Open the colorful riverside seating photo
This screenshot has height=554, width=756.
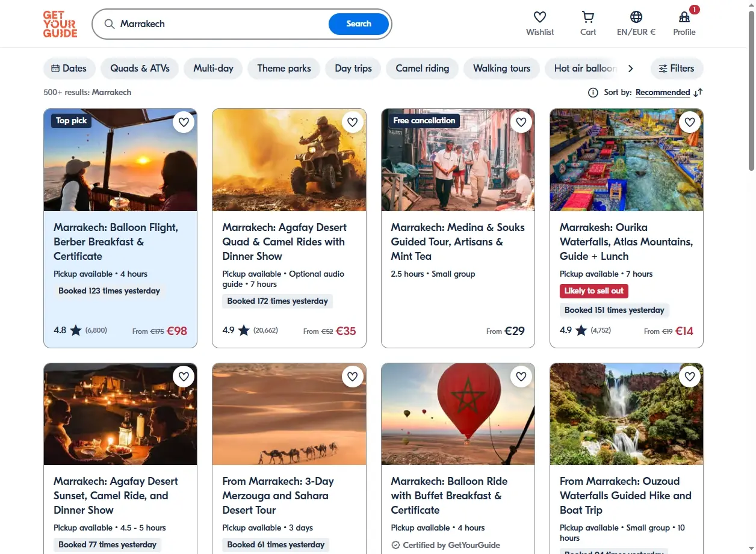[x=627, y=160]
